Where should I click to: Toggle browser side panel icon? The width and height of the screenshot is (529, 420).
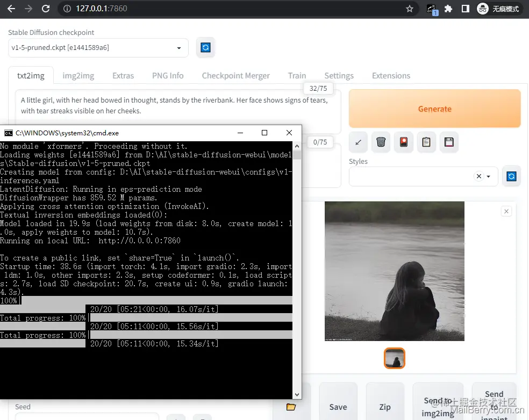click(x=465, y=9)
